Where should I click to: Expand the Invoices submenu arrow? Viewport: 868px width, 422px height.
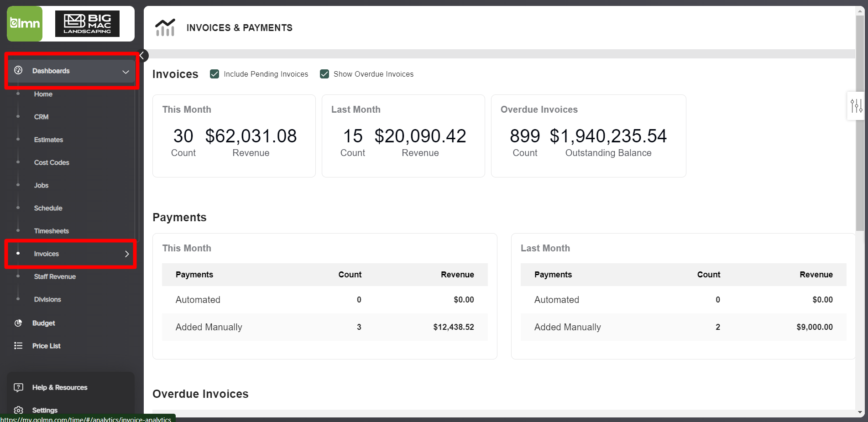point(127,254)
